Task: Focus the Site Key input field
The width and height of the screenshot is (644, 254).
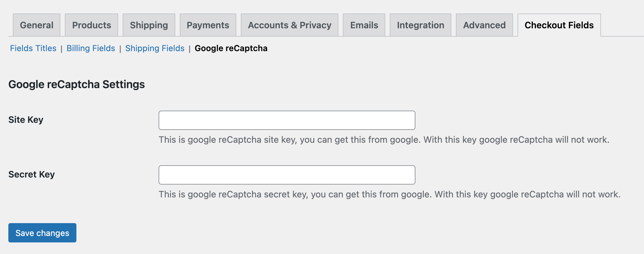Action: click(287, 120)
